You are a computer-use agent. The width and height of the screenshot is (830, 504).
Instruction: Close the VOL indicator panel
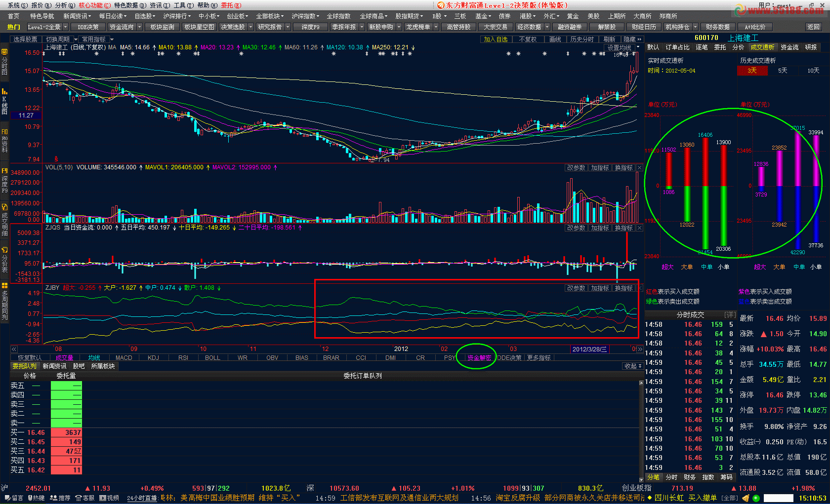click(639, 168)
